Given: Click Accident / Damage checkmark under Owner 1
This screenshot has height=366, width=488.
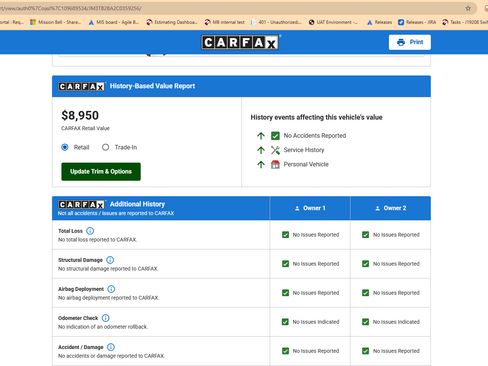Looking at the screenshot, I should pyautogui.click(x=285, y=351).
